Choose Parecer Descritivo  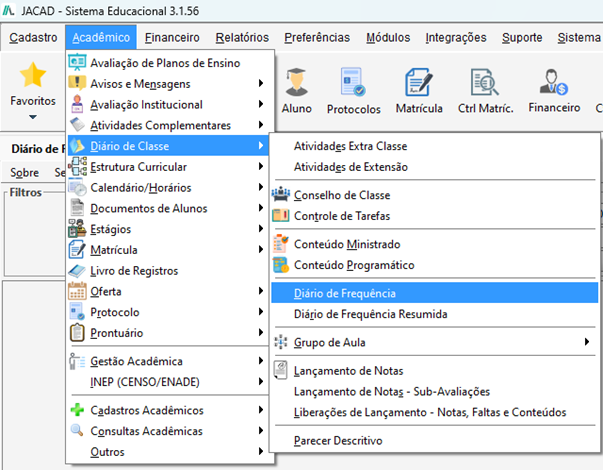(x=435, y=440)
